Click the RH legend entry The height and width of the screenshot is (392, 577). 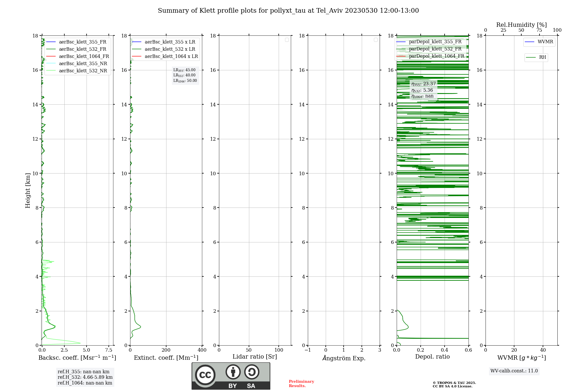tap(536, 57)
